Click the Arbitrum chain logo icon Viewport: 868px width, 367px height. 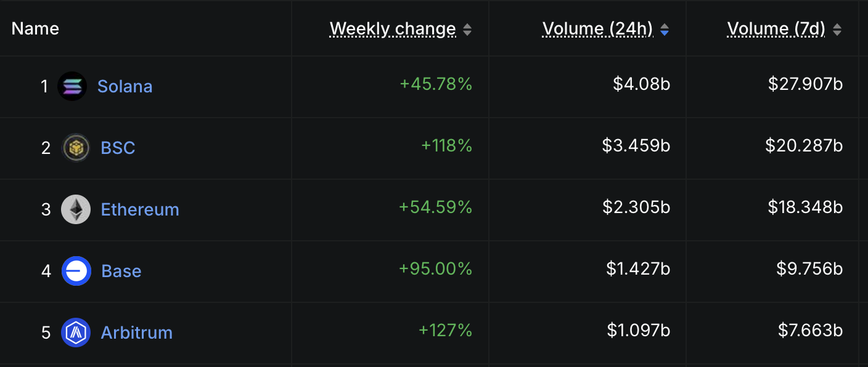[x=76, y=333]
